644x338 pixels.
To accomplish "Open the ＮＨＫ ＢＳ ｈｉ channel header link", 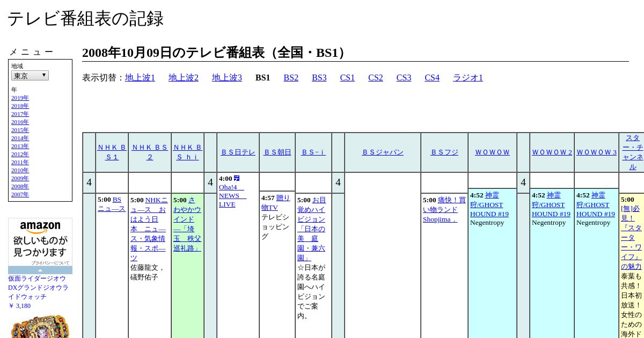I will (187, 152).
